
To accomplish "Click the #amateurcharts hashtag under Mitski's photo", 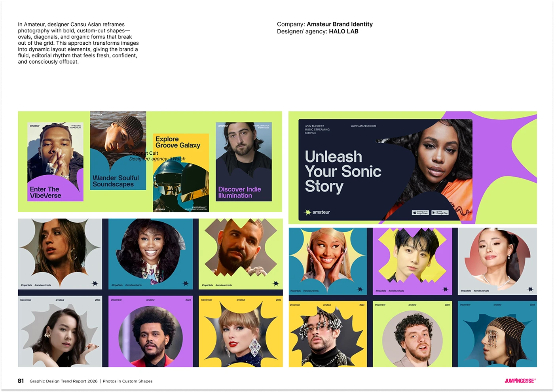I will coord(44,285).
